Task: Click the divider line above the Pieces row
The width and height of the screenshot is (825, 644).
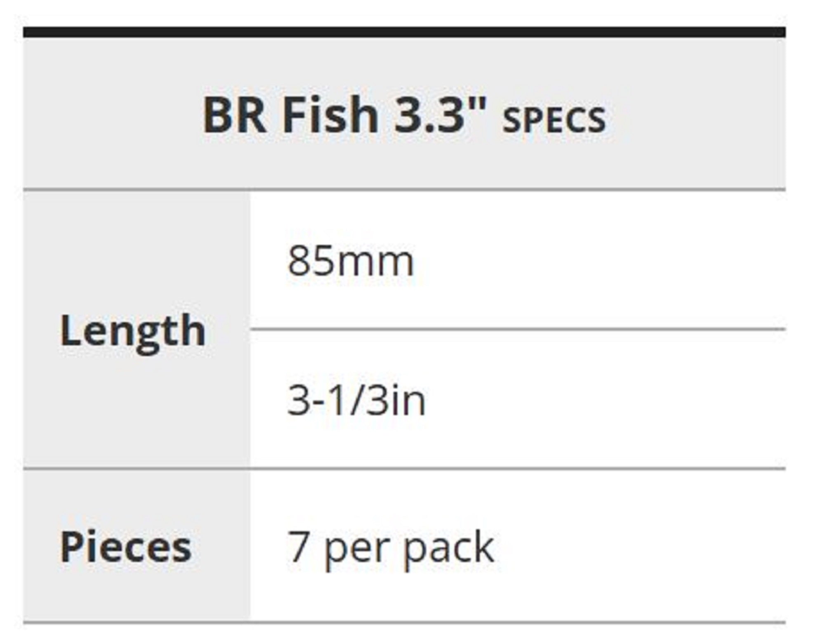Action: point(404,469)
